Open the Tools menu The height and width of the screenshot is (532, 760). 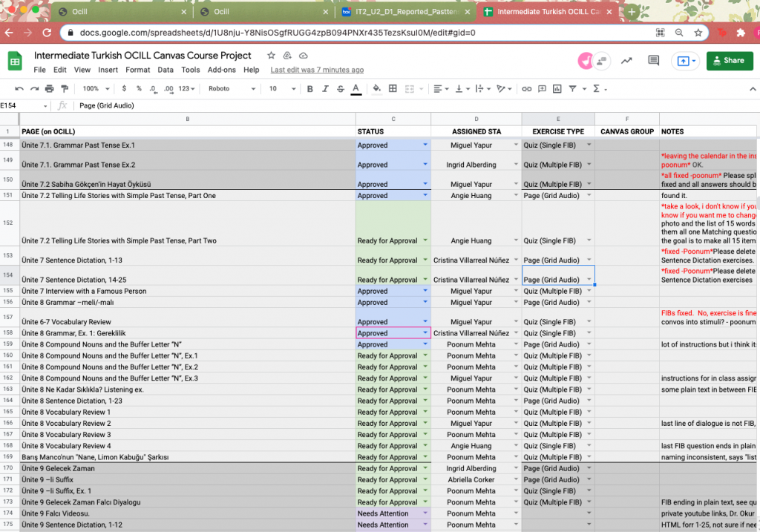click(191, 70)
